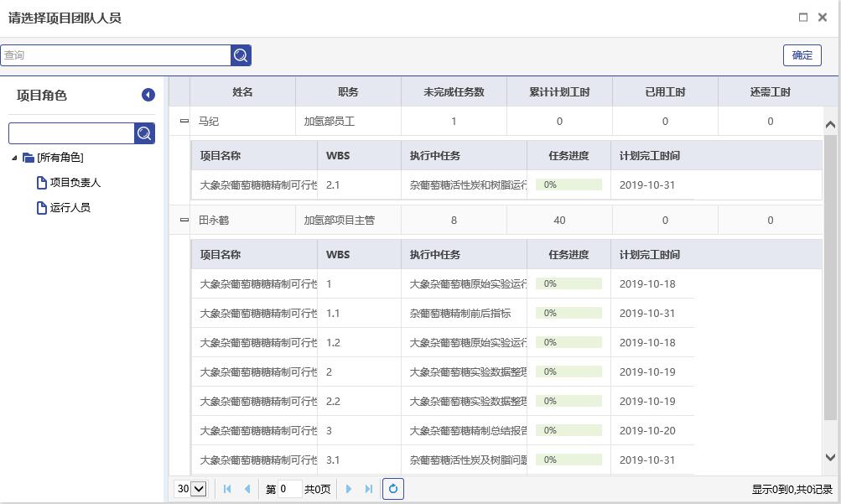This screenshot has height=504, width=841.
Task: Go to the first page
Action: click(227, 489)
